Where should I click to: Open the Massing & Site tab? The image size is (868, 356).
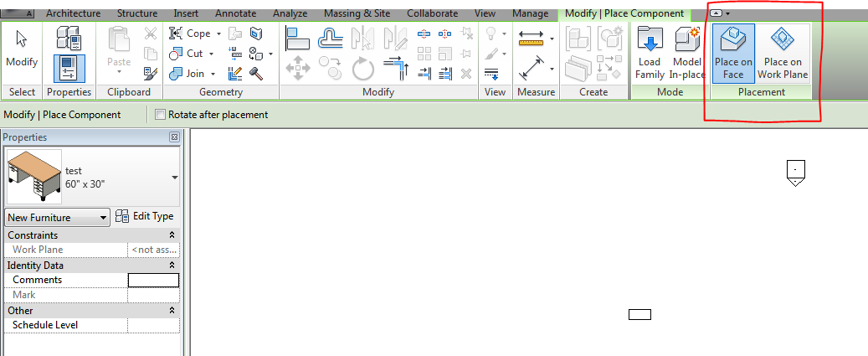[357, 13]
